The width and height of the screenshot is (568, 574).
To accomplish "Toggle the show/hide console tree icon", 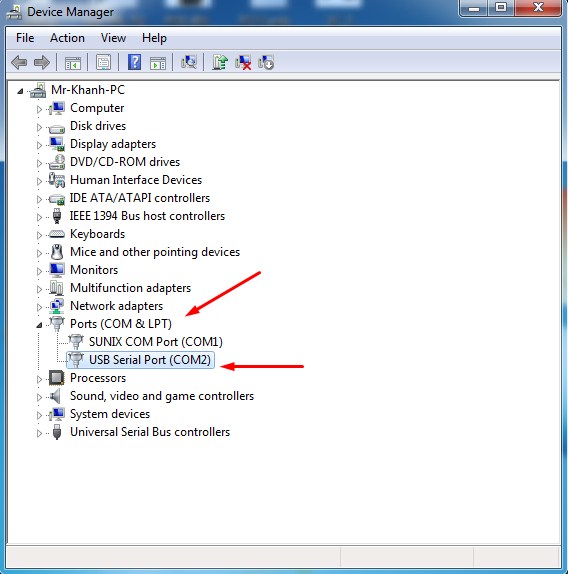I will click(x=72, y=63).
